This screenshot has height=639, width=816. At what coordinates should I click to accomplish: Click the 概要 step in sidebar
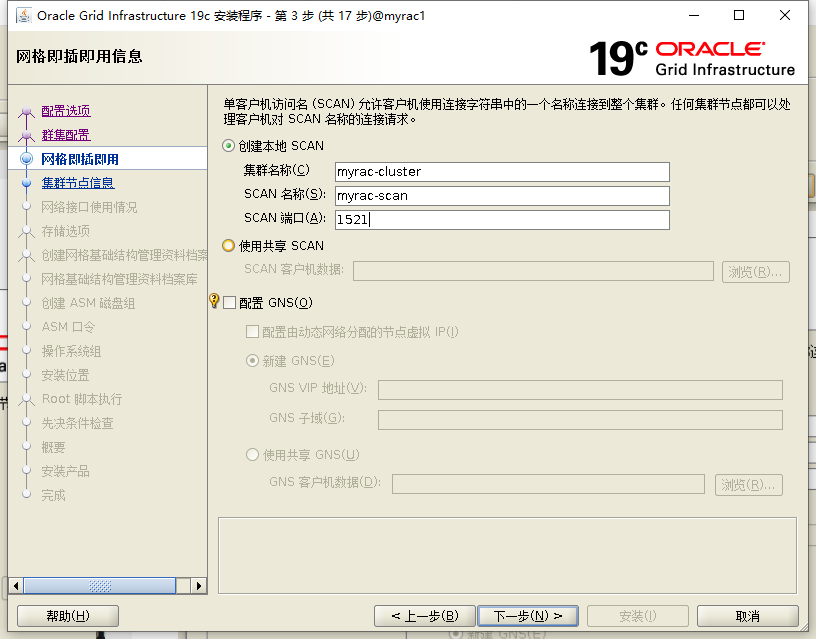click(x=53, y=447)
